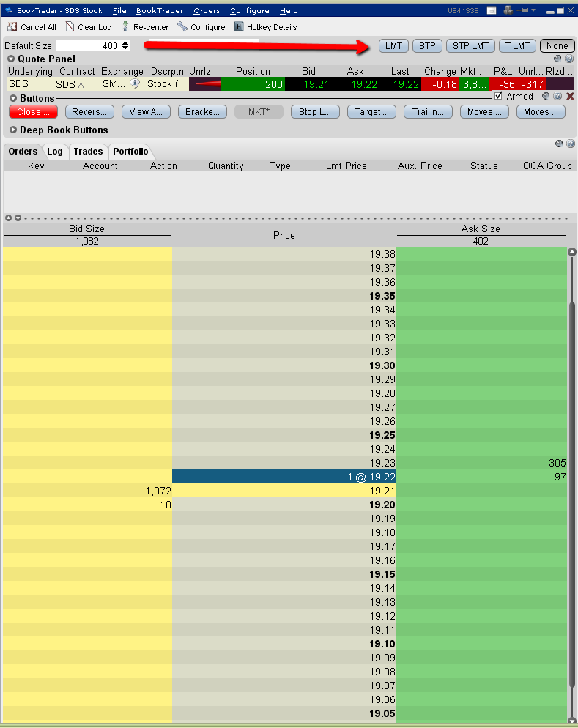The image size is (578, 728).
Task: Click the 19.35 price cell
Action: click(x=284, y=296)
